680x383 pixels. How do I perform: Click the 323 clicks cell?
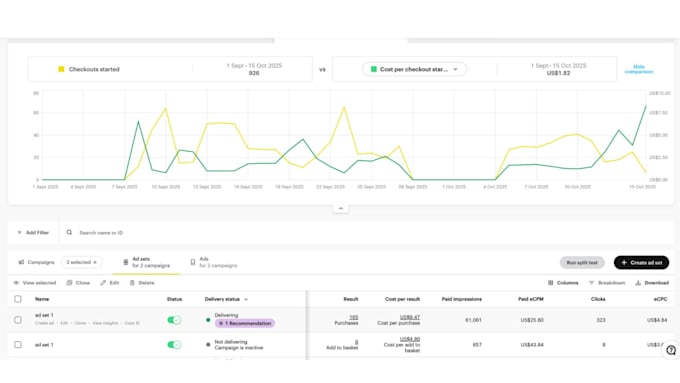pos(601,320)
